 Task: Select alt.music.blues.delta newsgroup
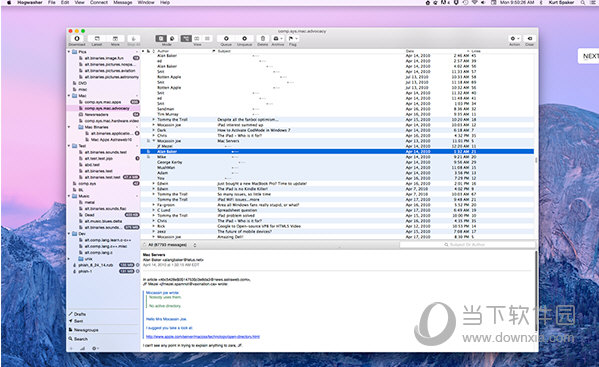click(x=104, y=221)
